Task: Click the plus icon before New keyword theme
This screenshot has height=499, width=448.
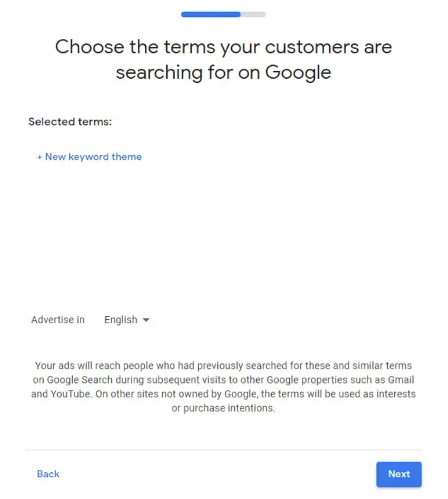Action: 40,157
